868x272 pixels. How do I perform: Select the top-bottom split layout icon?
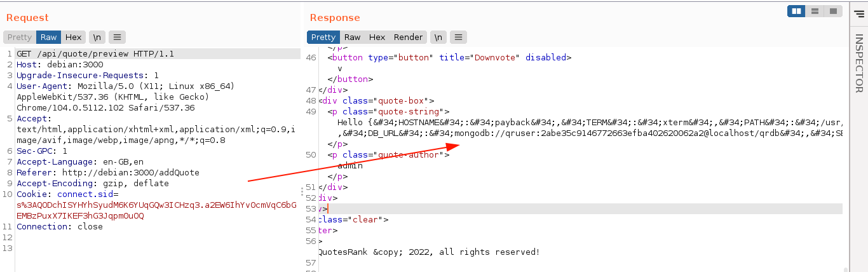pos(815,11)
